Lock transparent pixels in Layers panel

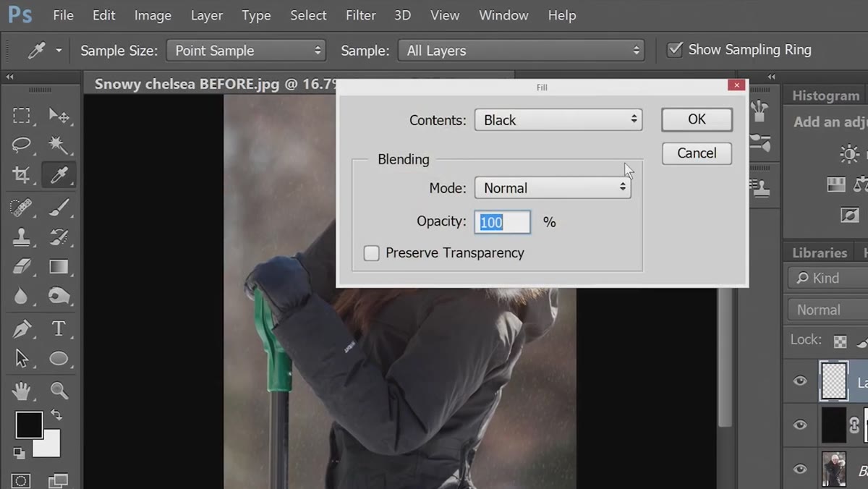pos(841,341)
